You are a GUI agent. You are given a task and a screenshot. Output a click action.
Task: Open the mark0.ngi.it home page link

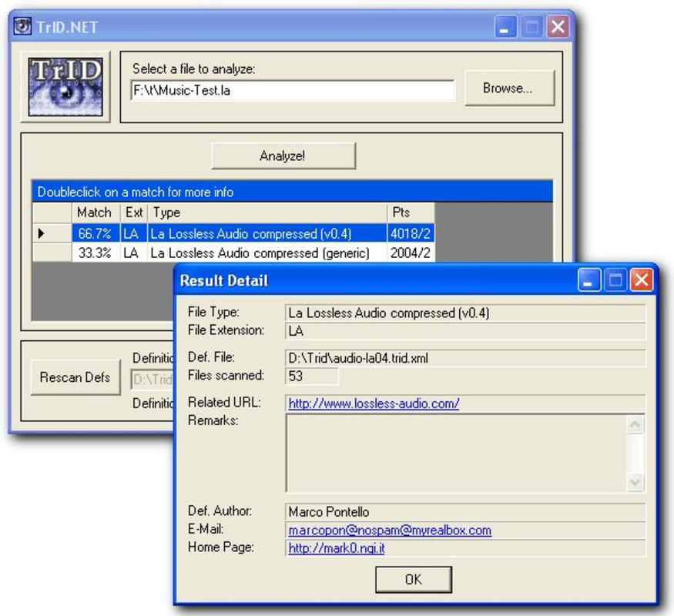coord(337,548)
